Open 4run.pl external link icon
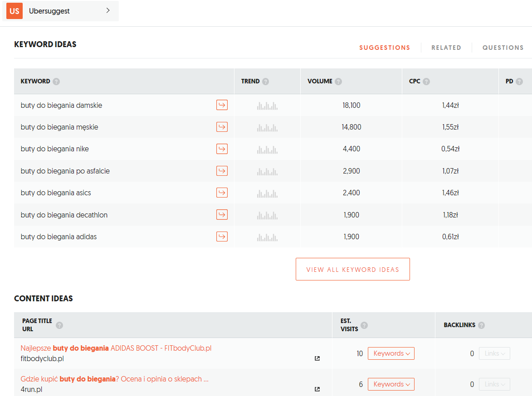The width and height of the screenshot is (532, 396). tap(317, 389)
